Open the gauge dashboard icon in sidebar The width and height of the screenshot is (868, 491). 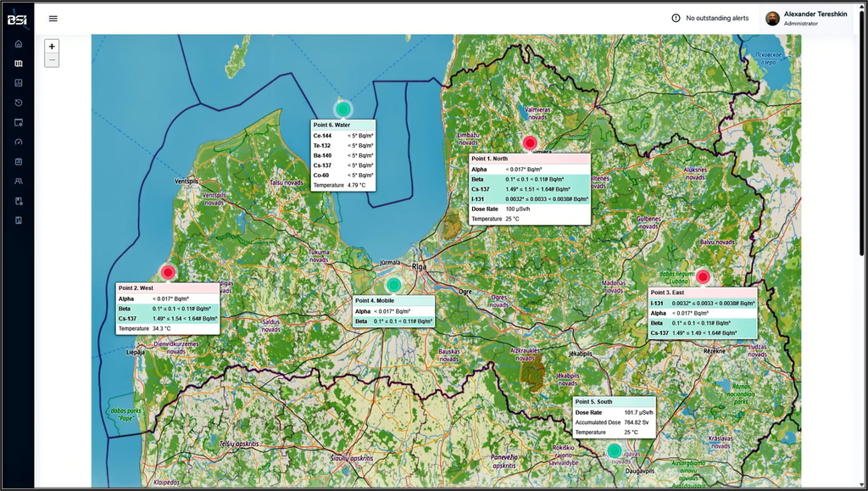tap(19, 142)
